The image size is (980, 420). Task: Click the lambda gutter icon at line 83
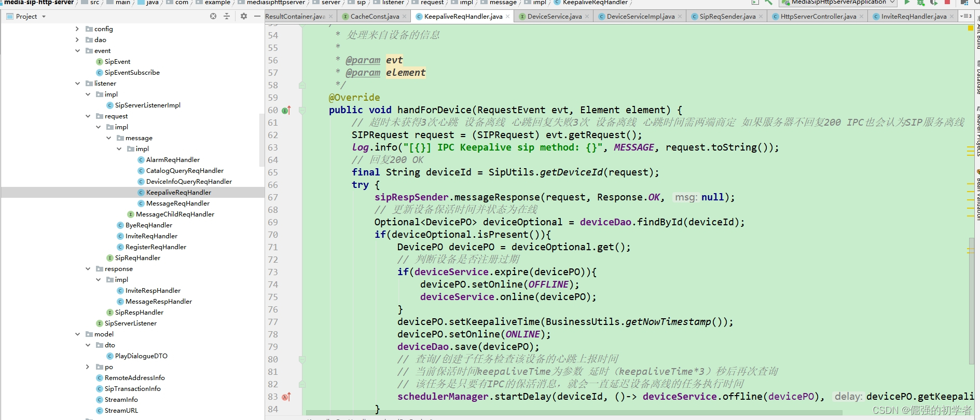(286, 397)
